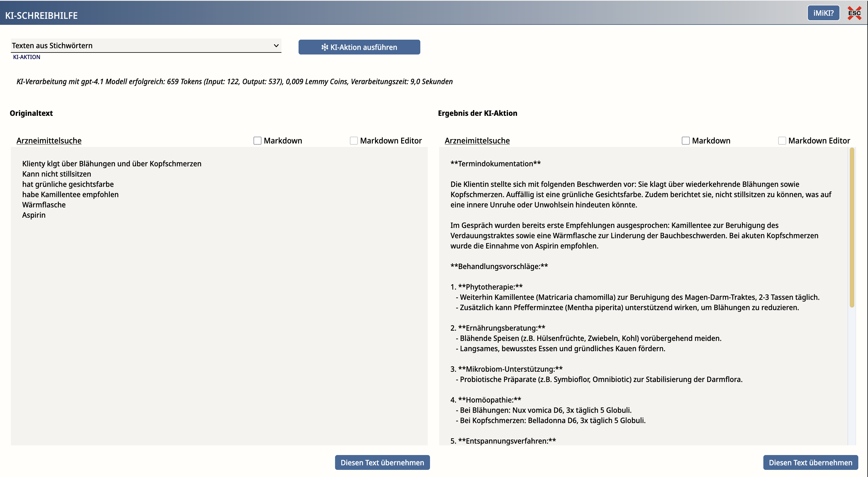Open Arzneimittelsuche link under Ergebnis der KI-Aktion
Screen dimensions: 868x477
[477, 141]
